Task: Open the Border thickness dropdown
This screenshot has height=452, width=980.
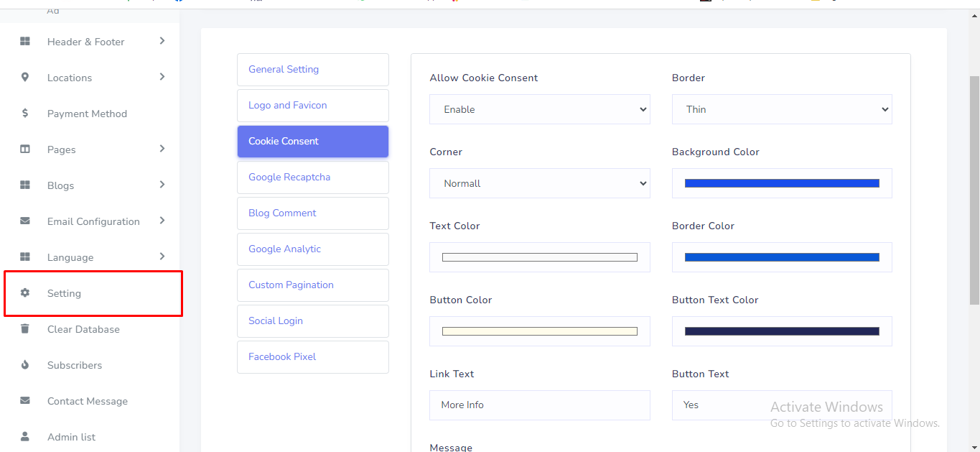Action: coord(782,109)
